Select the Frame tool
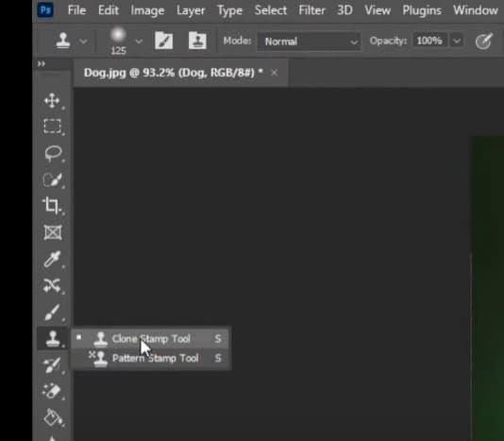Screen dimensions: 504x441 pos(53,232)
